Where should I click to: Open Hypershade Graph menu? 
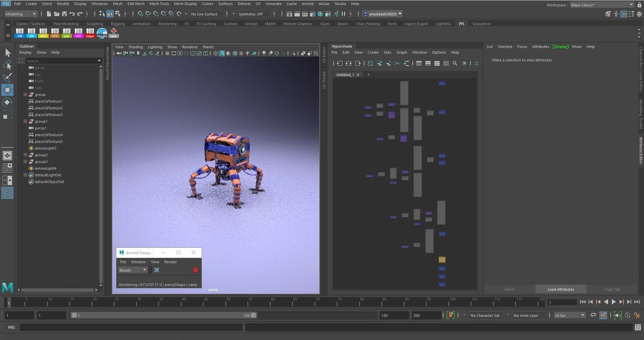401,52
